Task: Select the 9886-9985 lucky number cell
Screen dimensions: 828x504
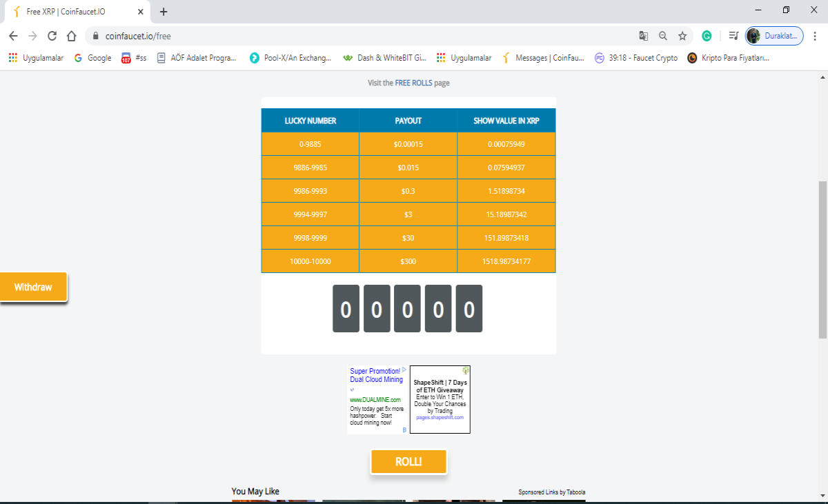Action: [310, 168]
